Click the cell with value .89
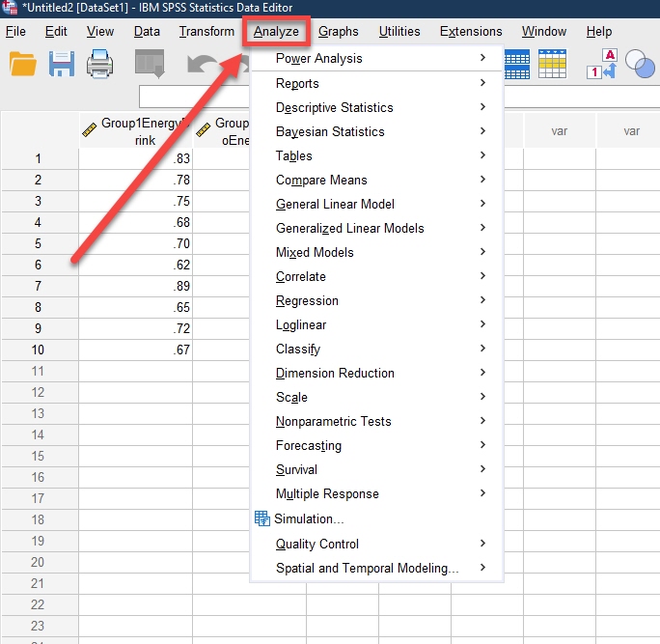The image size is (660, 644). (x=135, y=286)
